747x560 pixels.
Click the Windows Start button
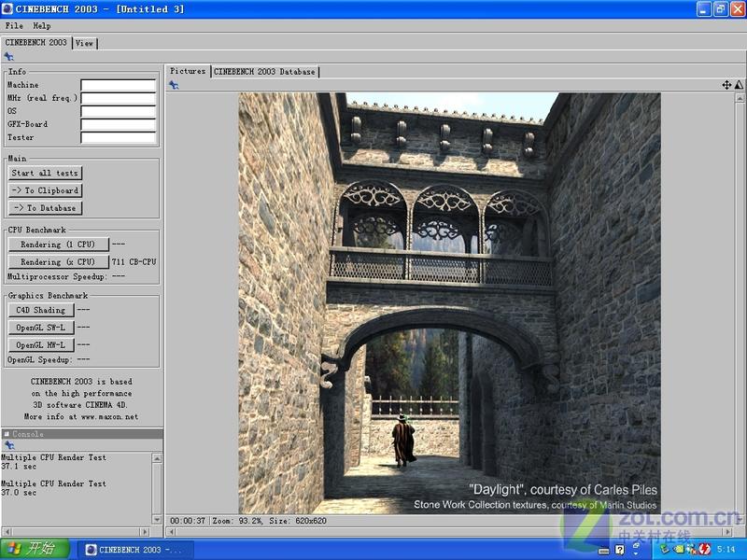pos(35,549)
